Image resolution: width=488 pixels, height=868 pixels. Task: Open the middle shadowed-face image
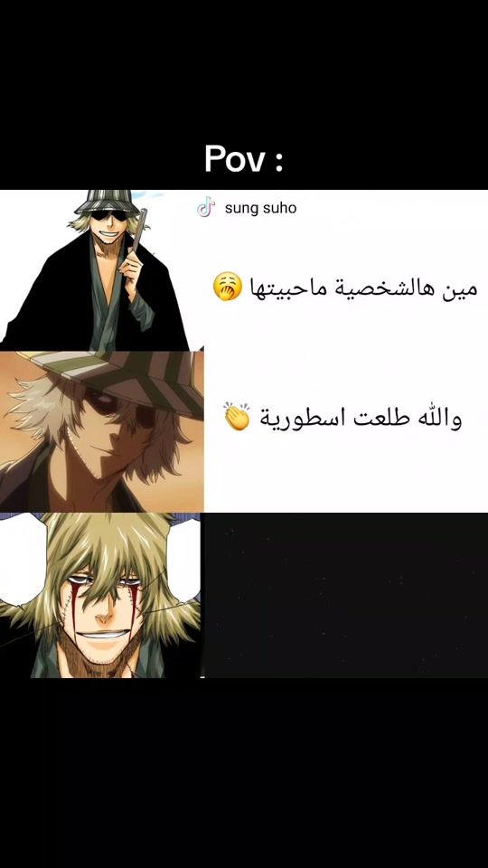point(102,431)
